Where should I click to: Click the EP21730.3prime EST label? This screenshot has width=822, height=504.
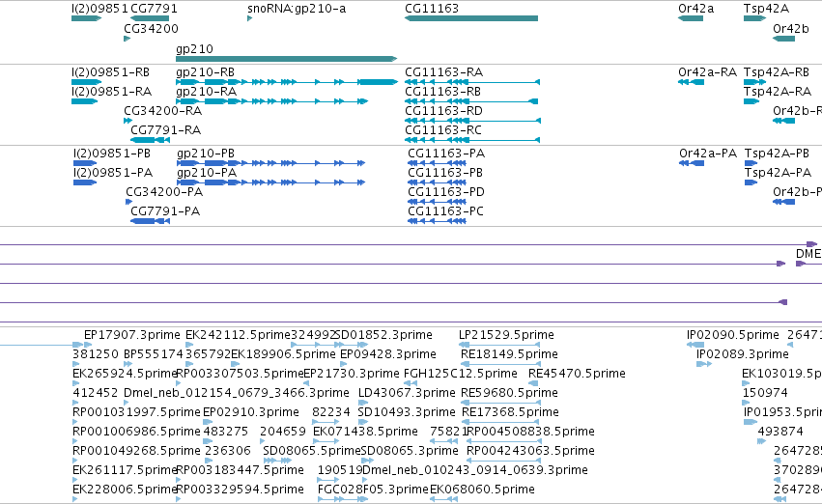point(352,374)
